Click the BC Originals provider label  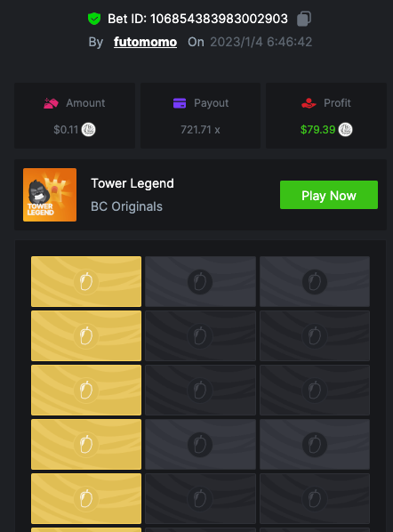coord(126,206)
